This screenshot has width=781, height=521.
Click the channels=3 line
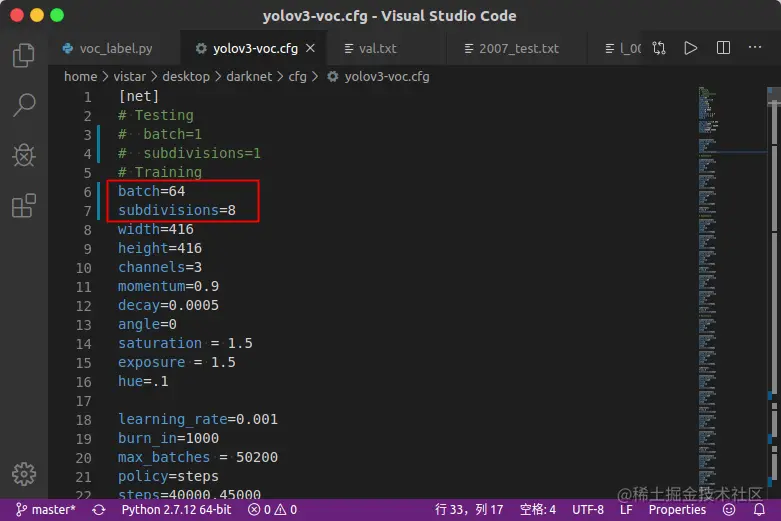pos(160,267)
